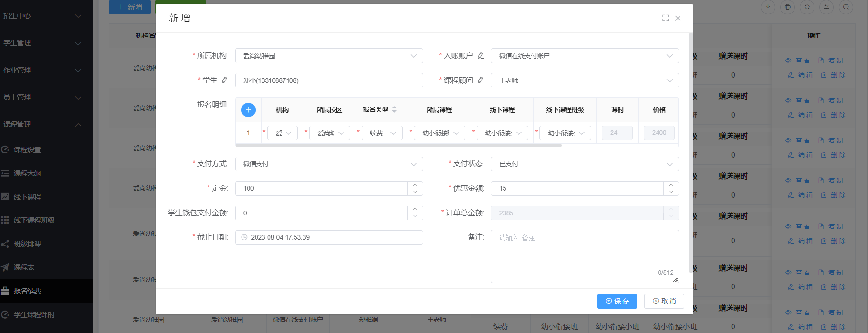Viewport: 868px width, 333px height.
Task: Open the 所属课程 dropdown in row 1
Action: pos(439,133)
